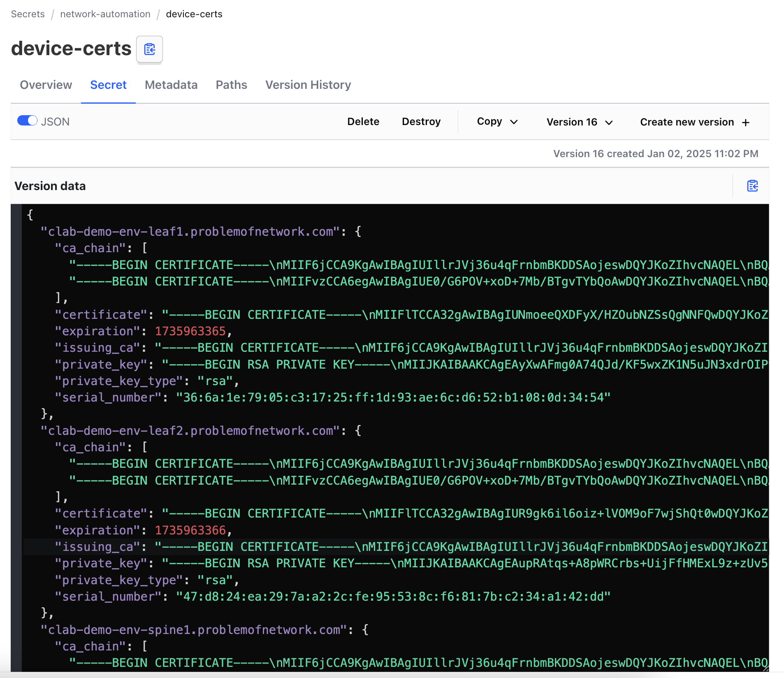Expand the Copy options dropdown

click(496, 122)
